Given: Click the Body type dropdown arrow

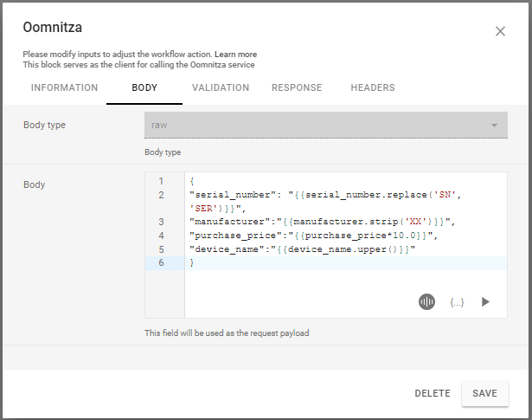Looking at the screenshot, I should click(x=495, y=125).
